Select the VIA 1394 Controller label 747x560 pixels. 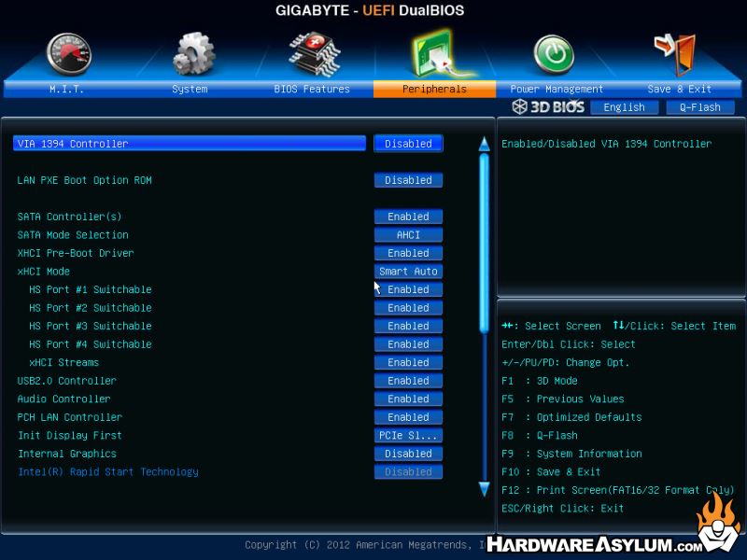coord(73,144)
